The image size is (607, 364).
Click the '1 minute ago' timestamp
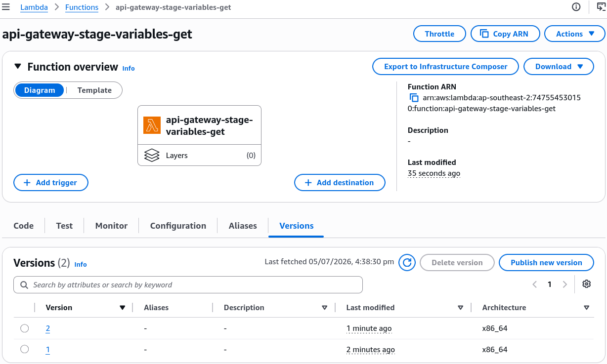tap(369, 328)
